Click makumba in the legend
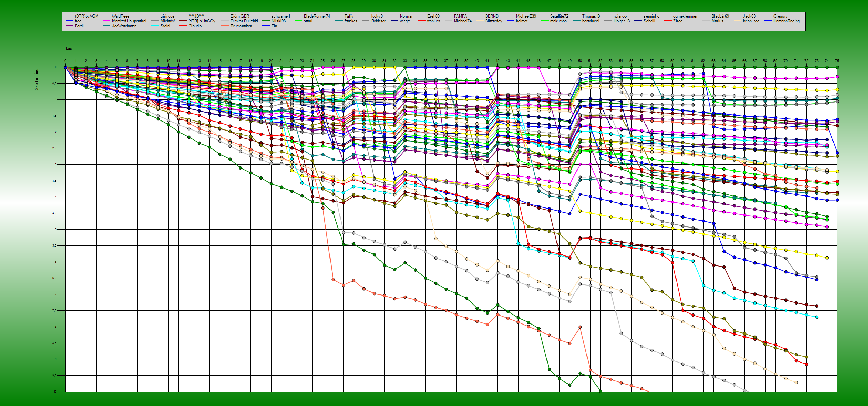The height and width of the screenshot is (406, 868). 558,21
